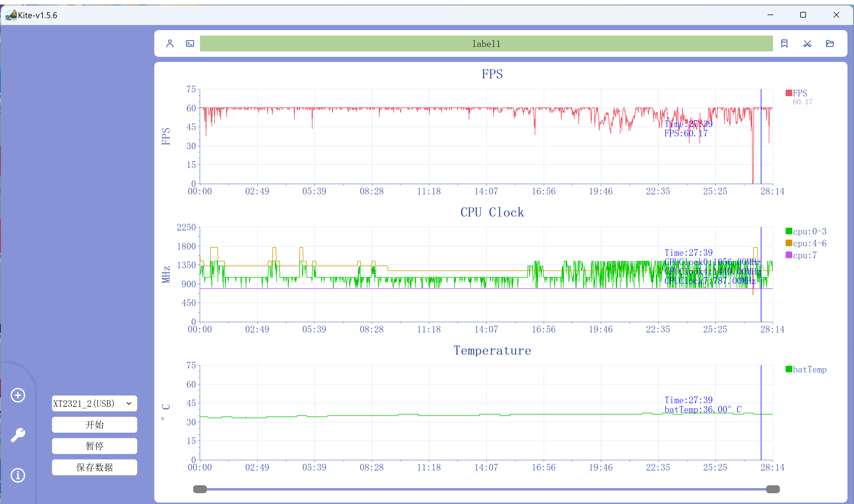The height and width of the screenshot is (504, 854).
Task: Select the scissors cut icon
Action: click(x=807, y=43)
